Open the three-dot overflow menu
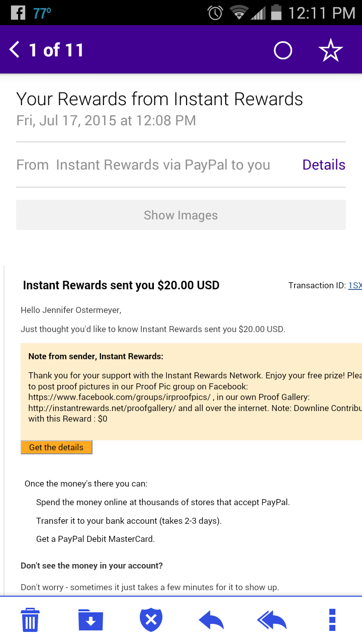This screenshot has height=644, width=362. [x=332, y=620]
